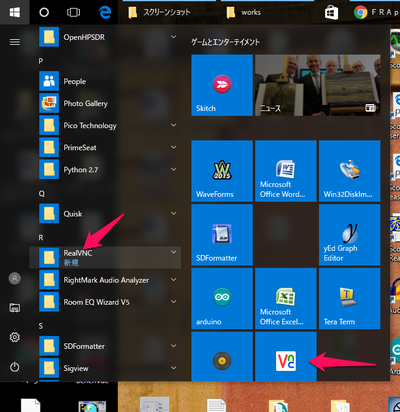Expand the RealVNC folder chevron
The width and height of the screenshot is (400, 412).
(173, 252)
